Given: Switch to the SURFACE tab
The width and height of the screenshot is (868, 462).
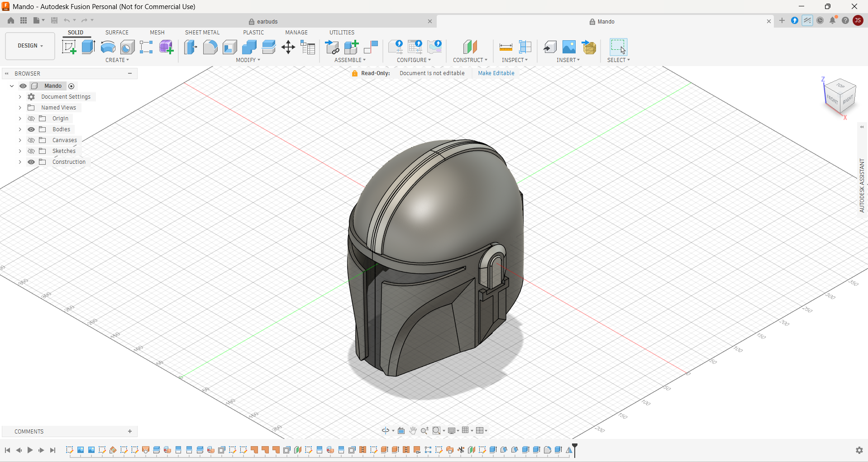Looking at the screenshot, I should pyautogui.click(x=117, y=33).
